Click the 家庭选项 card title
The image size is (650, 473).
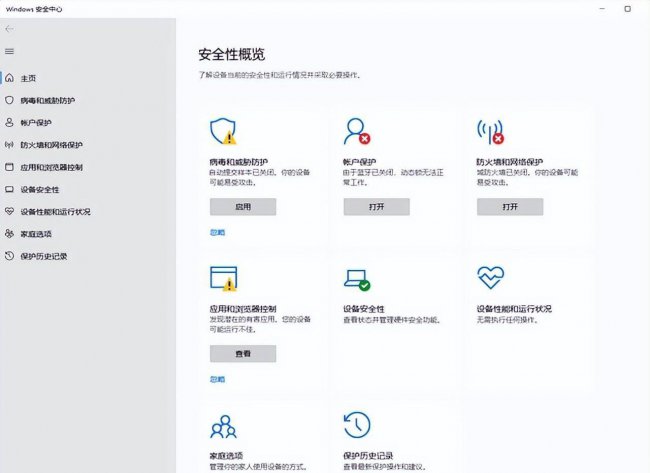pyautogui.click(x=226, y=456)
